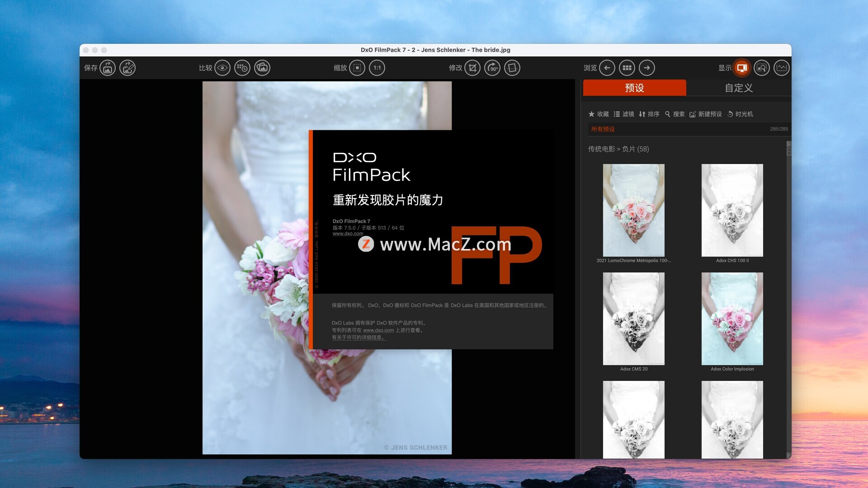Go to next image arrow
Viewport: 868px width, 488px height.
(647, 68)
